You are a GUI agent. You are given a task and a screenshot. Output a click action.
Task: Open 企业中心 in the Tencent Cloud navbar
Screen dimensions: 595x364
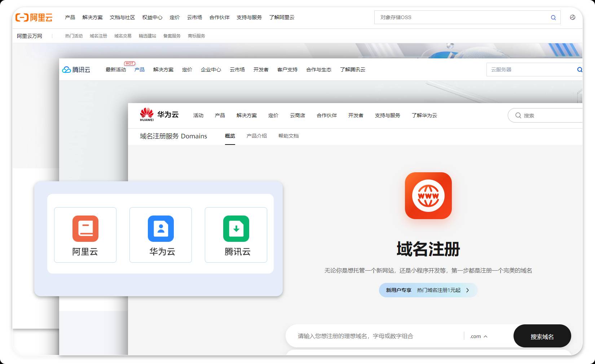pos(211,70)
